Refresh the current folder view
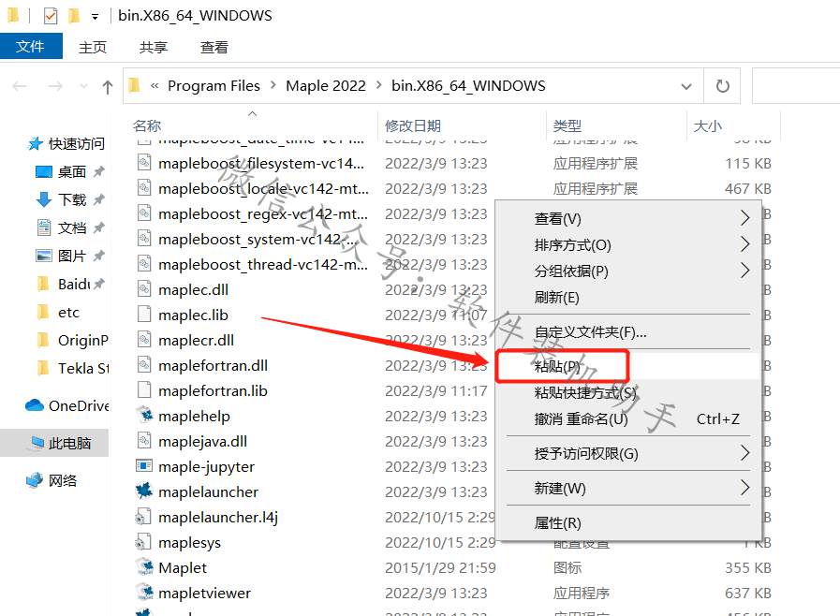 click(722, 86)
